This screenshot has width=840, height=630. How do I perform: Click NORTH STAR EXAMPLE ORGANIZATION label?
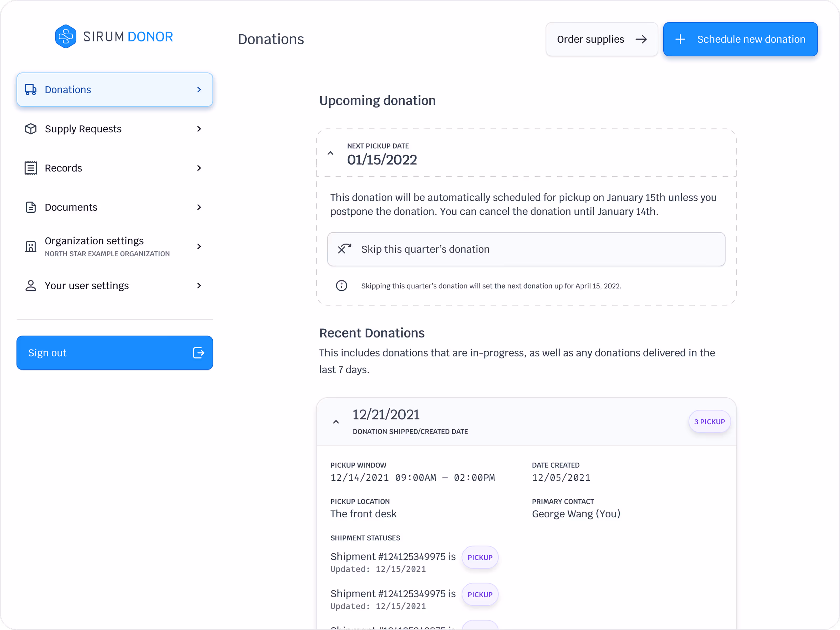coord(107,254)
